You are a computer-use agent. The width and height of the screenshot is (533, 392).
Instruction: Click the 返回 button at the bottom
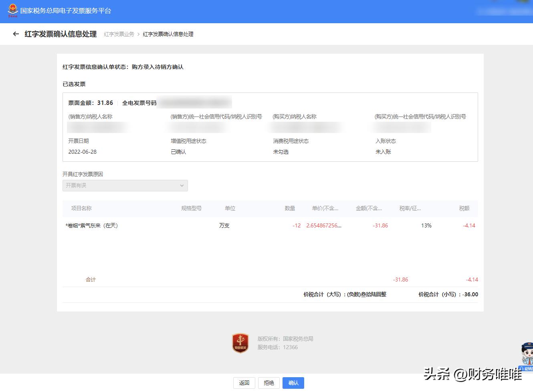[x=244, y=383]
